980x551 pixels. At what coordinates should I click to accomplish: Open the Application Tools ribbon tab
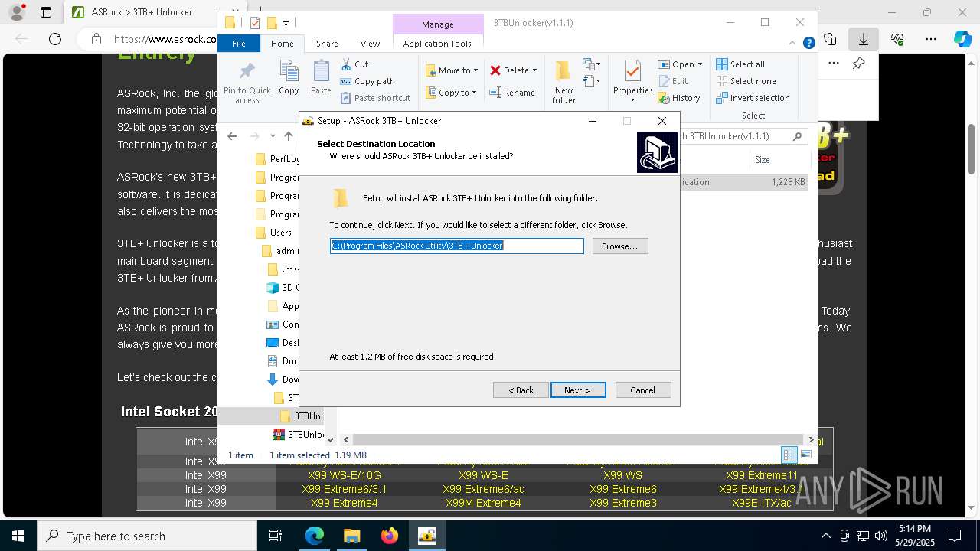tap(437, 44)
